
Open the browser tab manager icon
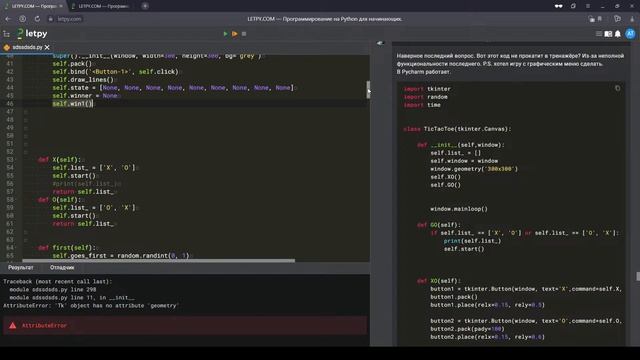click(573, 6)
